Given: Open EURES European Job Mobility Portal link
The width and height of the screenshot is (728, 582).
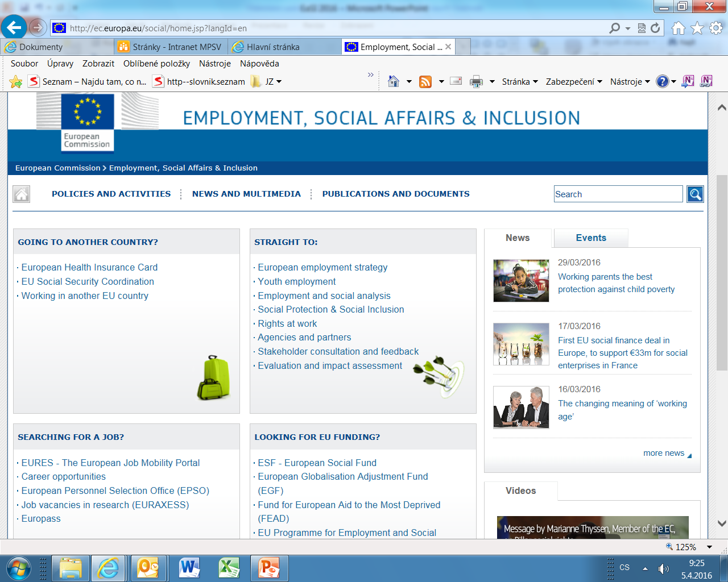Looking at the screenshot, I should point(110,463).
